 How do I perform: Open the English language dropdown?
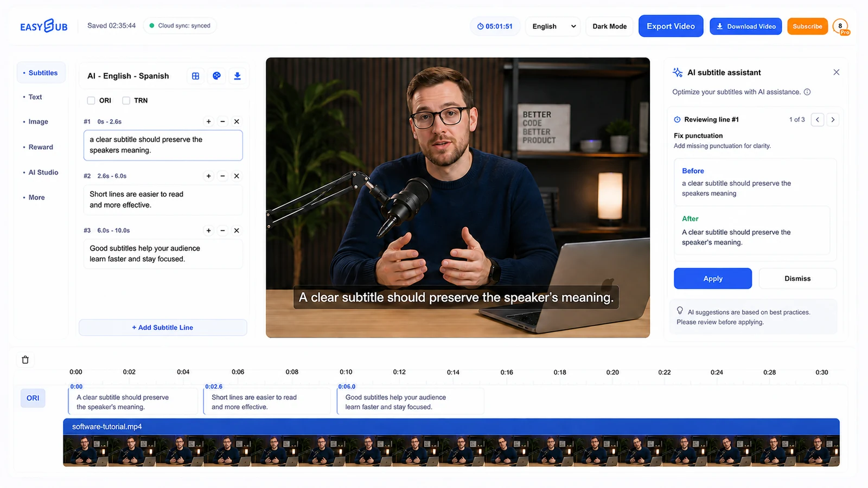pyautogui.click(x=553, y=26)
